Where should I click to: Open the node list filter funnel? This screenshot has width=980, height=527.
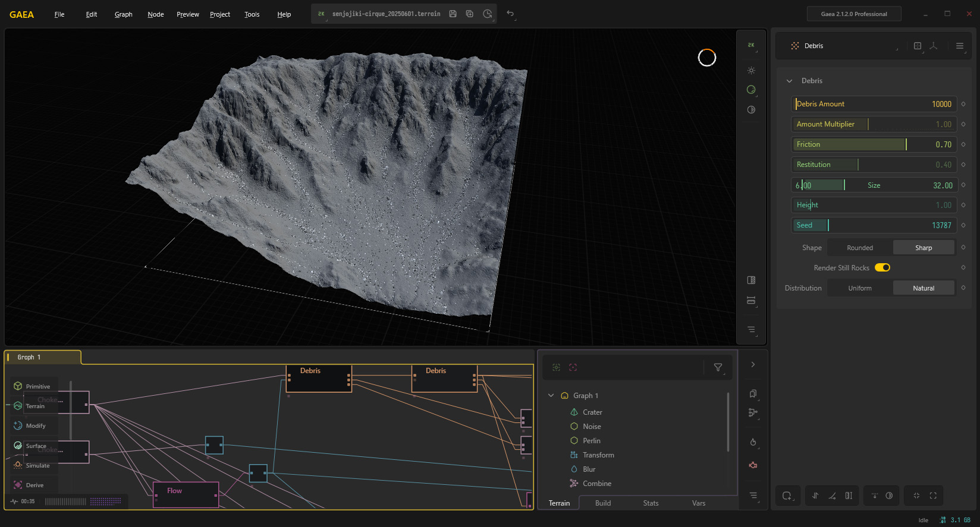pos(718,368)
